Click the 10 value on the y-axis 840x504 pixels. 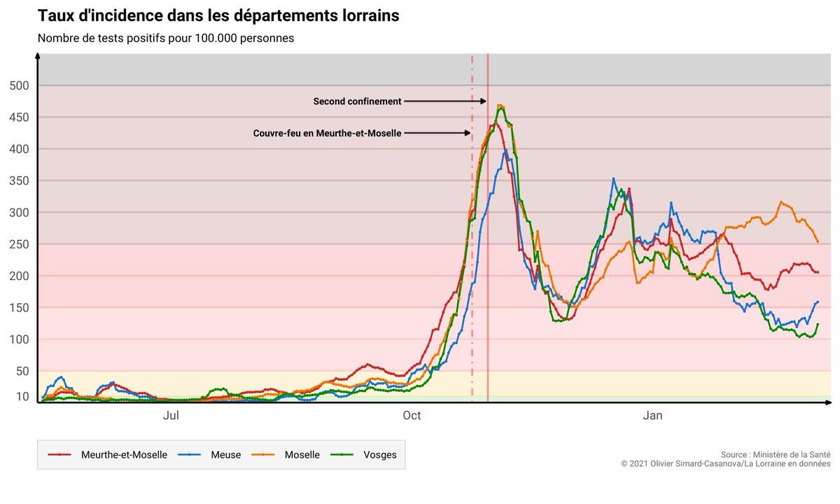pos(22,397)
